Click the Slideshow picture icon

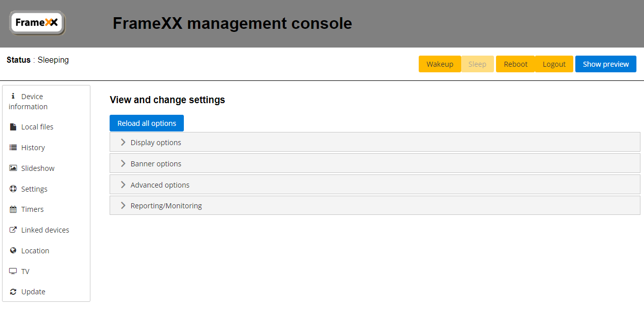pyautogui.click(x=13, y=168)
